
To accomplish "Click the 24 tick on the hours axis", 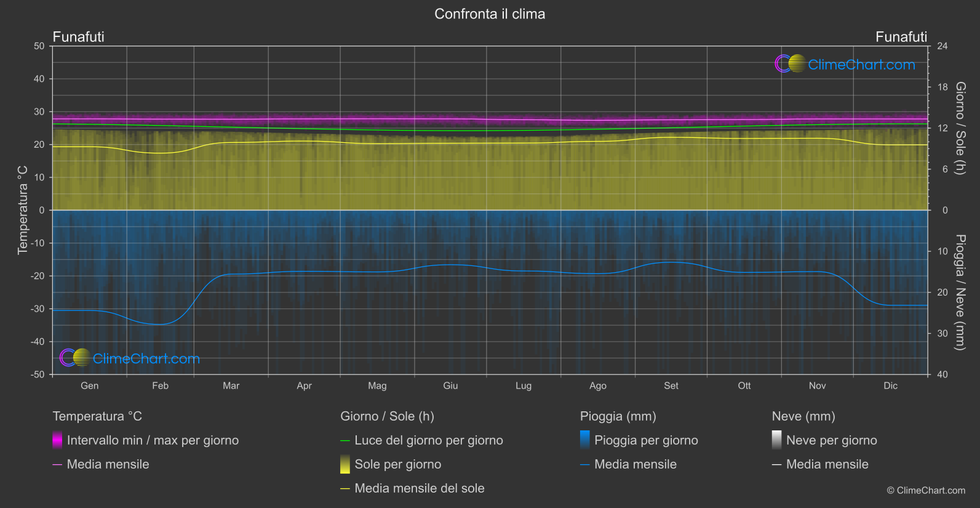I will 942,46.
